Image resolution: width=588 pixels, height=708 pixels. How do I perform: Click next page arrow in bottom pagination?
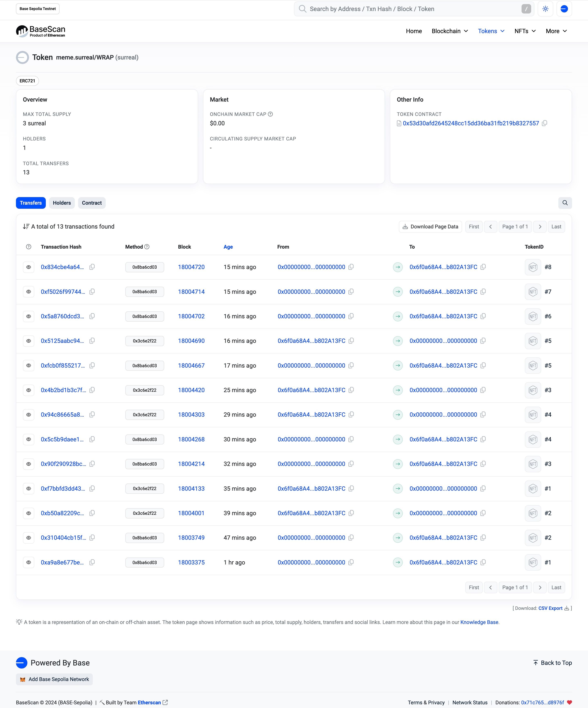[x=540, y=587]
